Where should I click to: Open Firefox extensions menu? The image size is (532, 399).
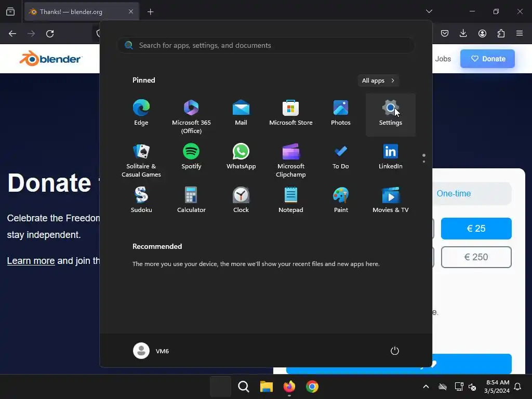pyautogui.click(x=501, y=33)
